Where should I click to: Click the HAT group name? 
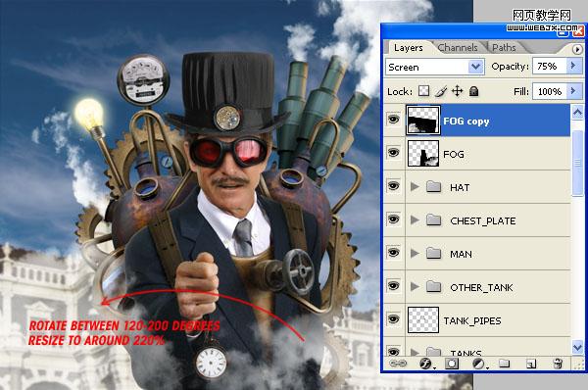click(460, 187)
